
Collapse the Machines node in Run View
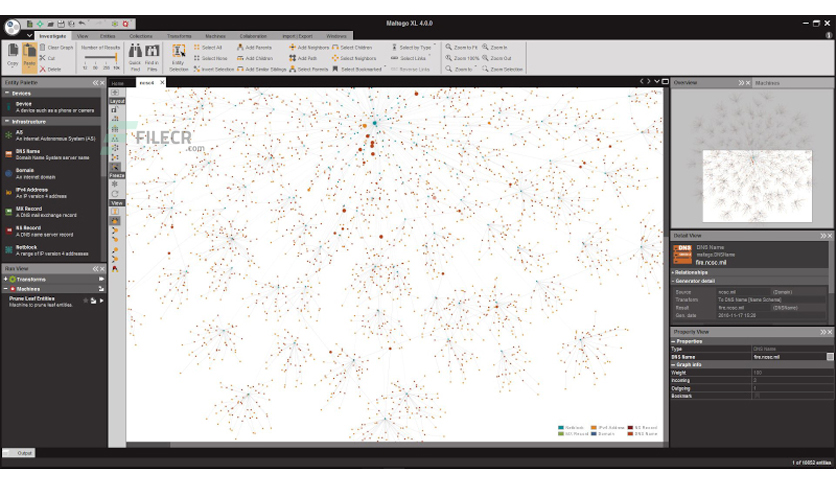(x=6, y=289)
